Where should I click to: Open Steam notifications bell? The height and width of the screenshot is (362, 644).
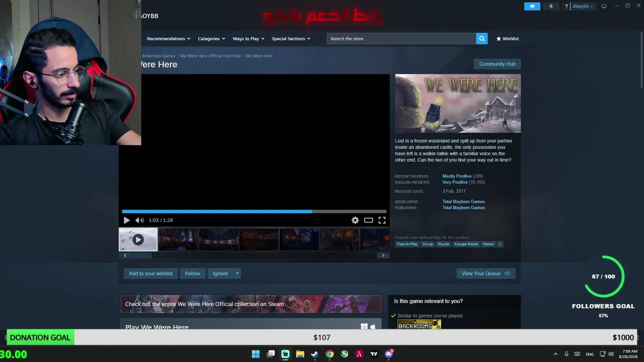[551, 6]
